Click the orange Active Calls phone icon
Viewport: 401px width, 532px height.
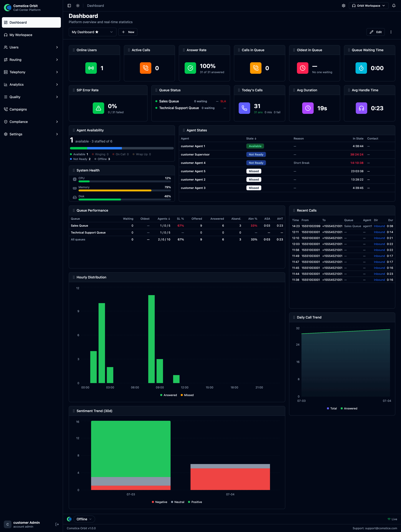tap(145, 68)
